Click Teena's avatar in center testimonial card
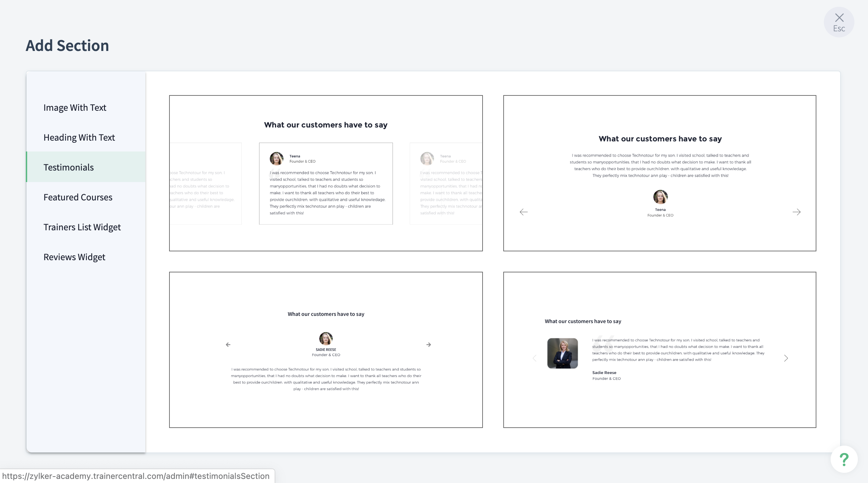 click(276, 159)
